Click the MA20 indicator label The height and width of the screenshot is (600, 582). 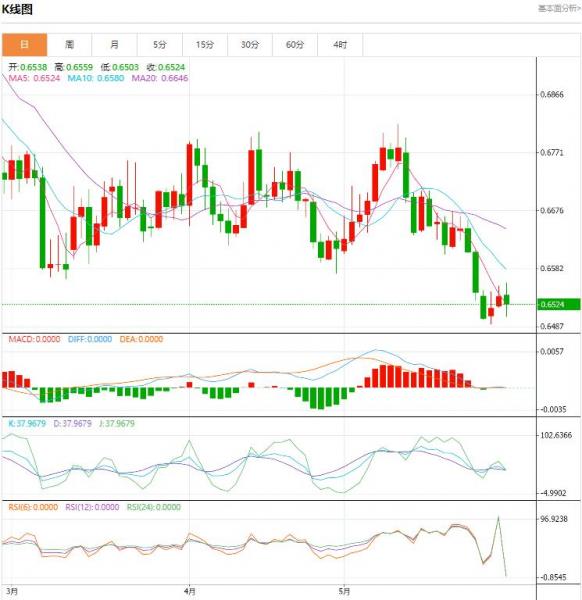point(160,78)
